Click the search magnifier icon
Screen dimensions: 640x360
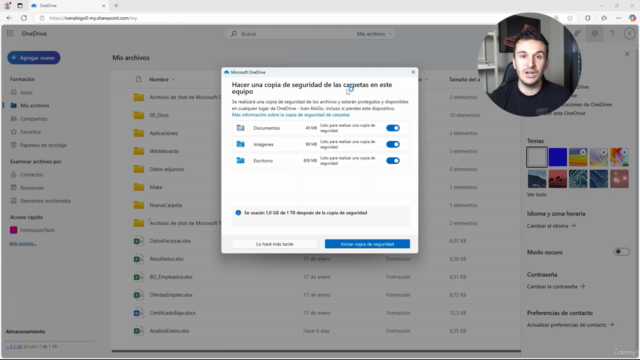[x=234, y=34]
